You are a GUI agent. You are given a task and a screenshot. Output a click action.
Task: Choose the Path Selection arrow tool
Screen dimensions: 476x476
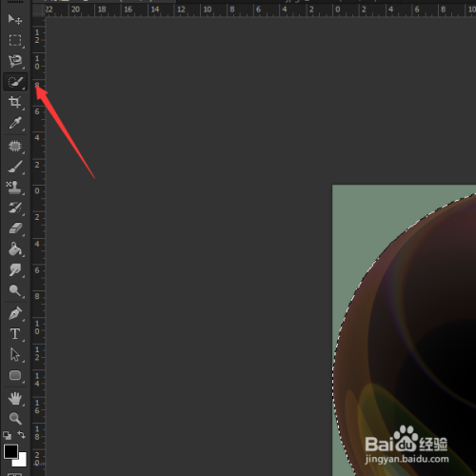15,354
